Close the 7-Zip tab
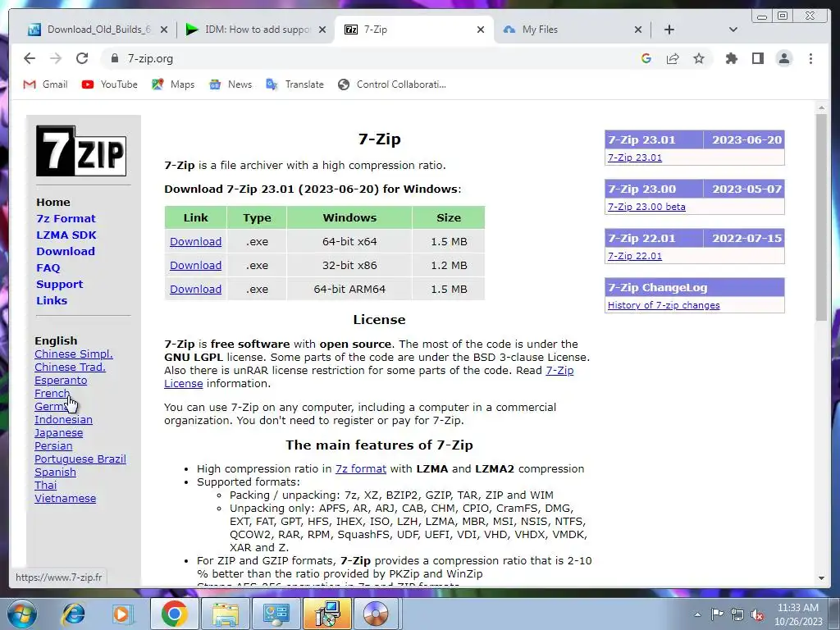The height and width of the screenshot is (630, 840). [481, 30]
